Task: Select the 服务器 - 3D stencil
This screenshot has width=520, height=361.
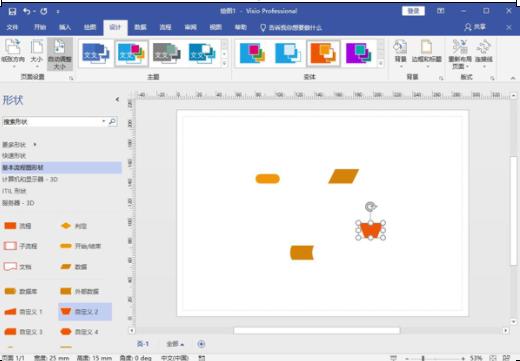Action: click(x=18, y=203)
